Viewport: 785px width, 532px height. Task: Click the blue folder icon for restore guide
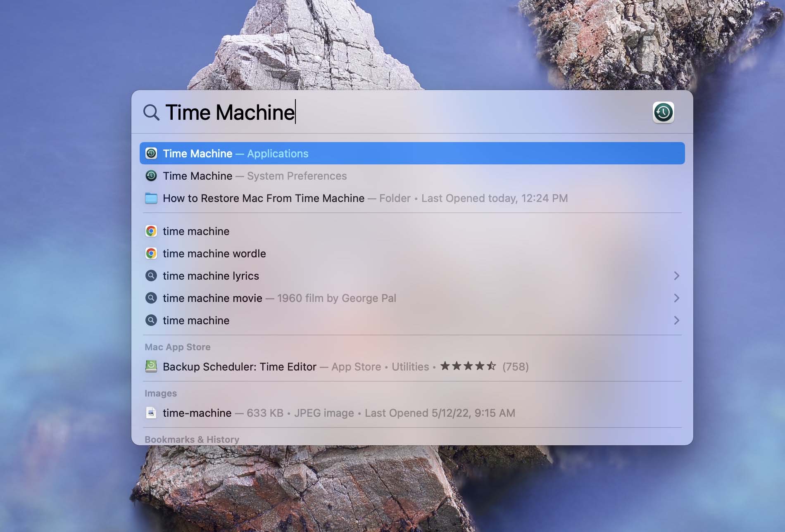coord(151,198)
